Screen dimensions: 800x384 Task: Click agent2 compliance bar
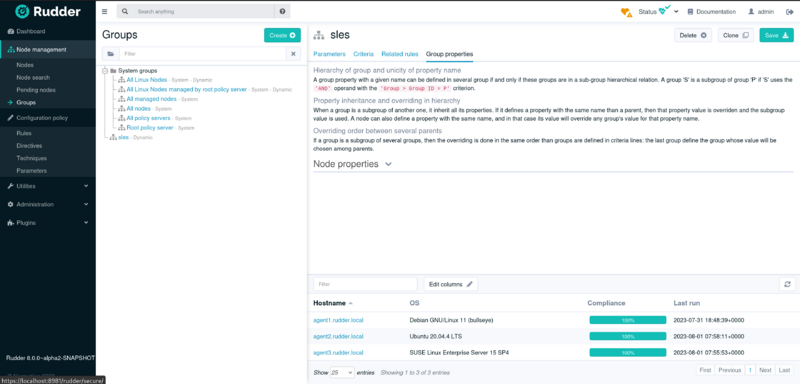click(628, 337)
